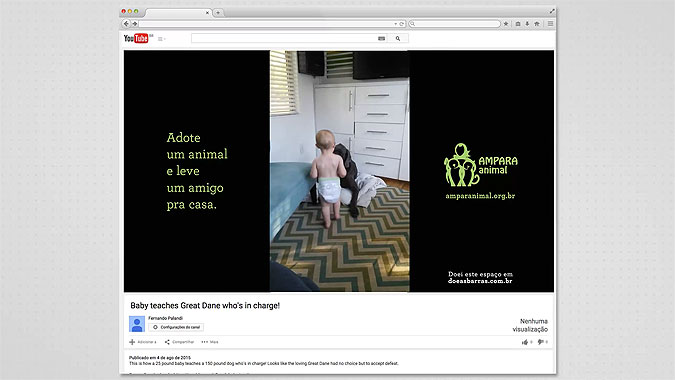Open the browser hamburger menu
675x380 pixels.
coord(550,24)
